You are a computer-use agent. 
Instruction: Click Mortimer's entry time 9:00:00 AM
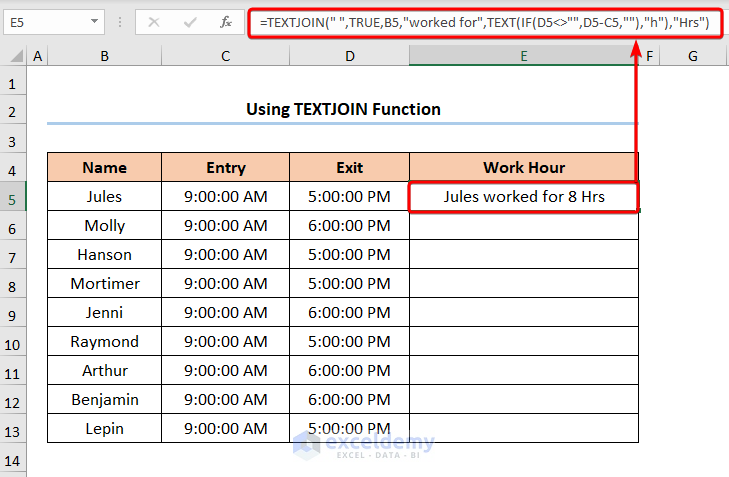point(225,284)
